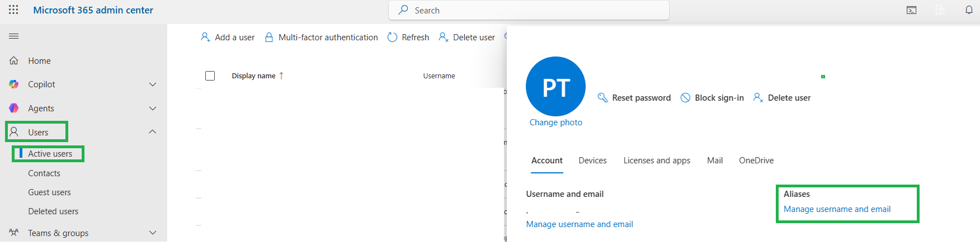
Task: Click the Agents label in sidebar
Action: point(41,108)
